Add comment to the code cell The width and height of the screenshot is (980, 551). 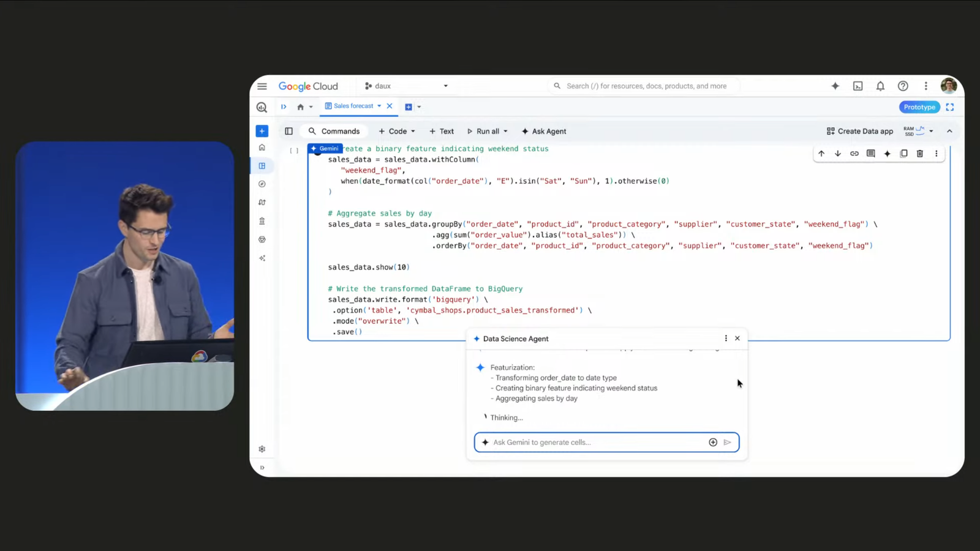(870, 154)
